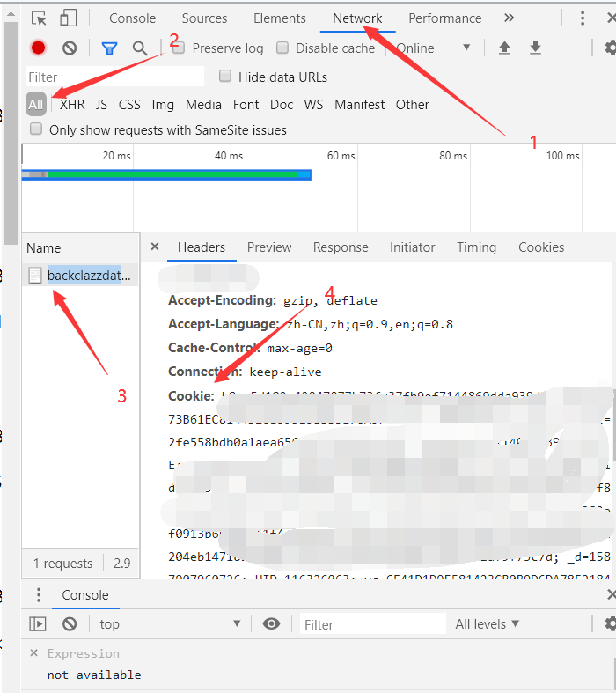Open the All levels log dropdown
This screenshot has width=616, height=693.
point(487,623)
